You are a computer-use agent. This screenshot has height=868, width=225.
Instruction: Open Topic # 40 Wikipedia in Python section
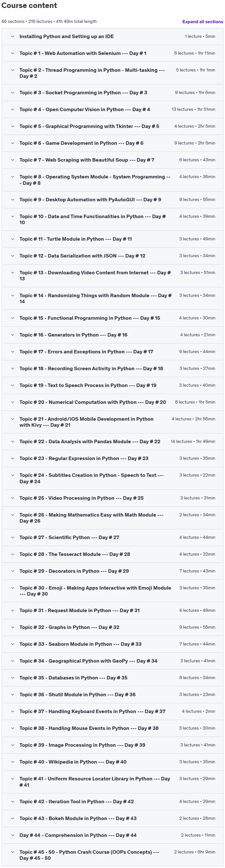click(112, 762)
